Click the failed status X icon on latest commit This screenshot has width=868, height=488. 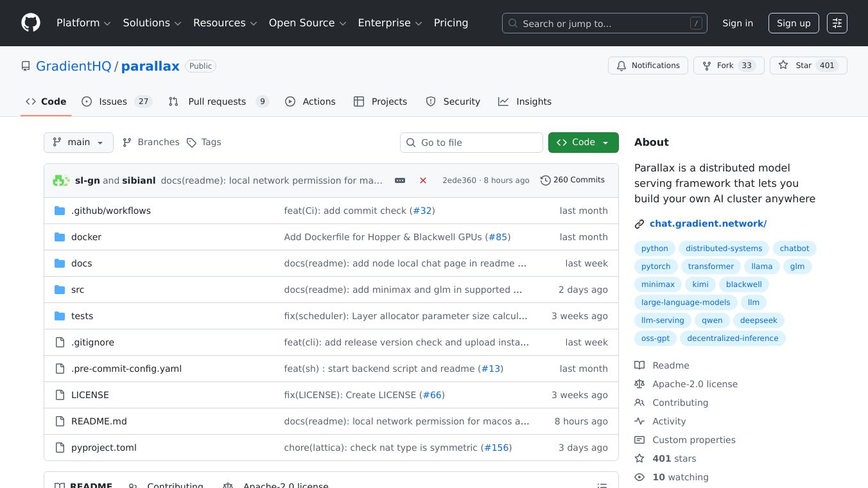pos(423,180)
